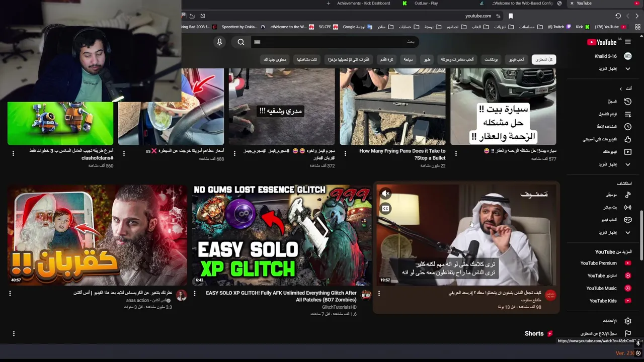644x362 pixels.
Task: Open the 'سيارة بيت' short thumbnail
Action: click(503, 107)
